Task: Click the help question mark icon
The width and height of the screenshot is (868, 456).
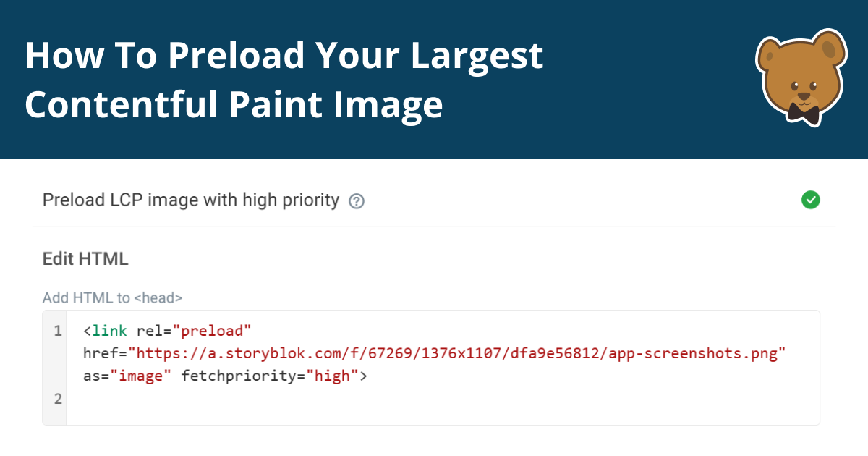Action: coord(356,200)
